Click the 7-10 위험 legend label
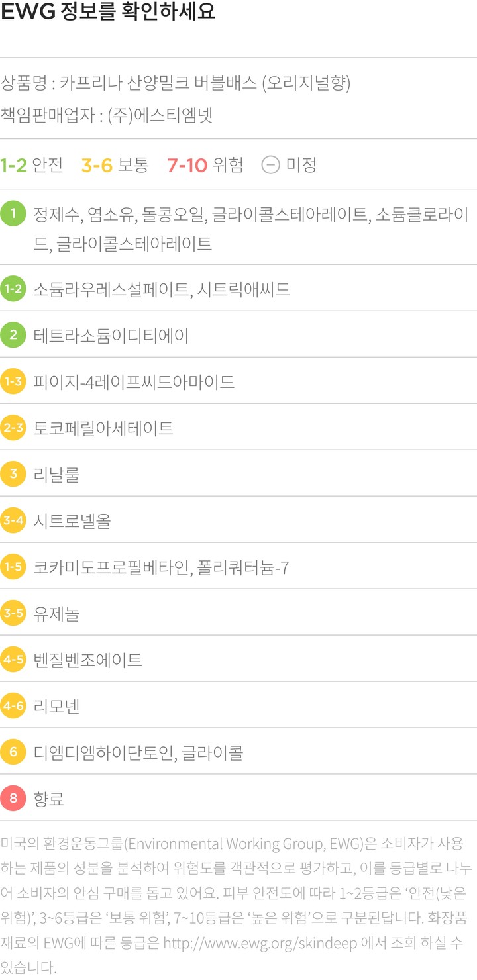Screen dimensions: 477x980 click(x=205, y=165)
